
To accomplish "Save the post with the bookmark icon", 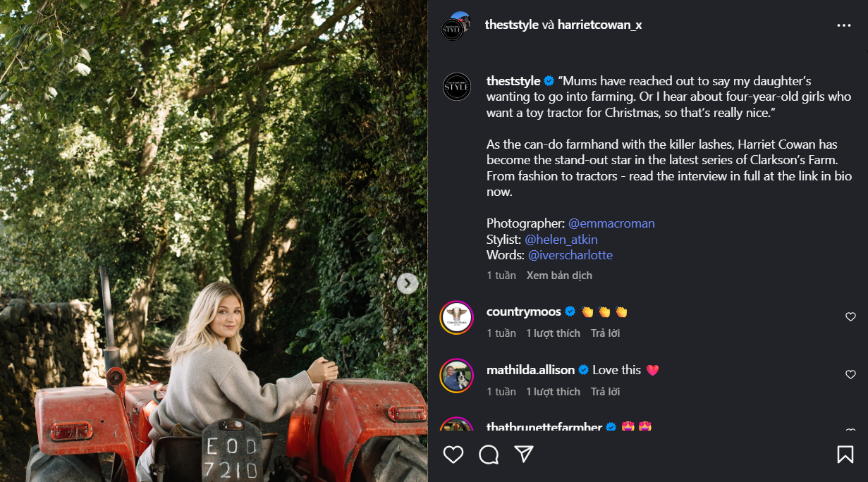I will tap(845, 455).
